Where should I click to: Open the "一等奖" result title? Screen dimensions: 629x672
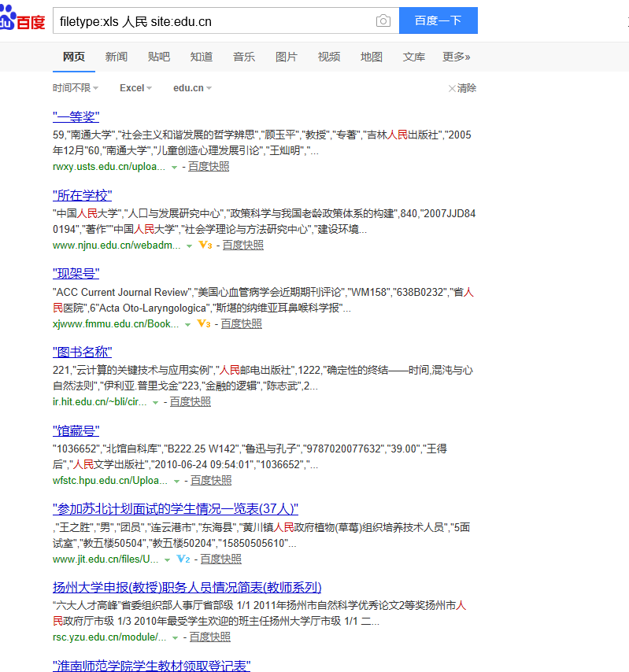[x=76, y=116]
